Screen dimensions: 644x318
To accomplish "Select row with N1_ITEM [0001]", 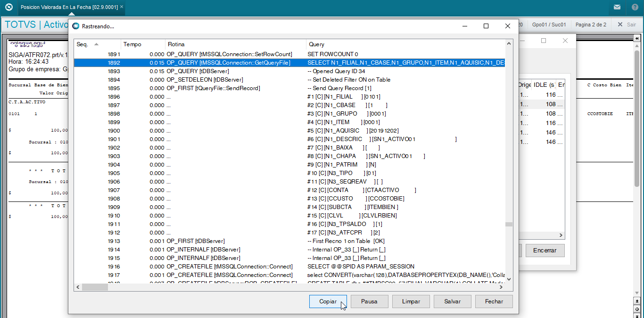I will click(x=290, y=122).
